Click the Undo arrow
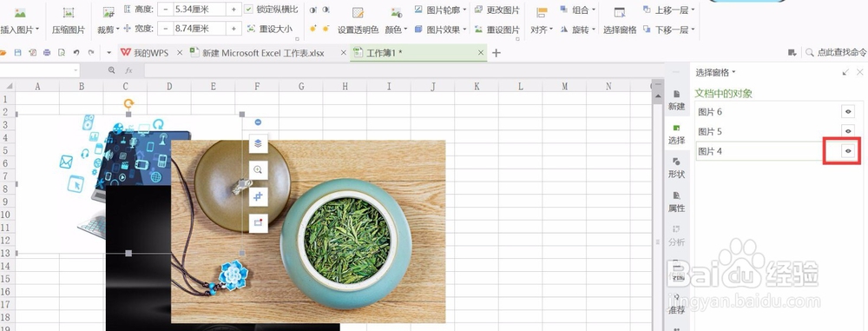This screenshot has height=331, width=868. pos(76,53)
